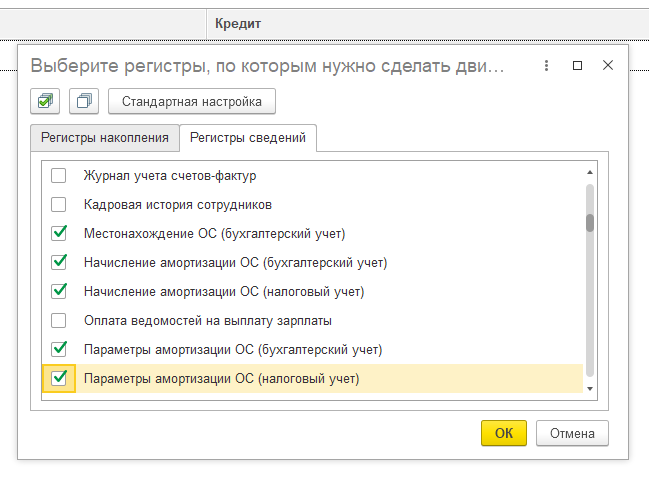Select highlighted row text Параметры амортизации ОС (налоговый учет)
649x488 pixels.
click(221, 378)
